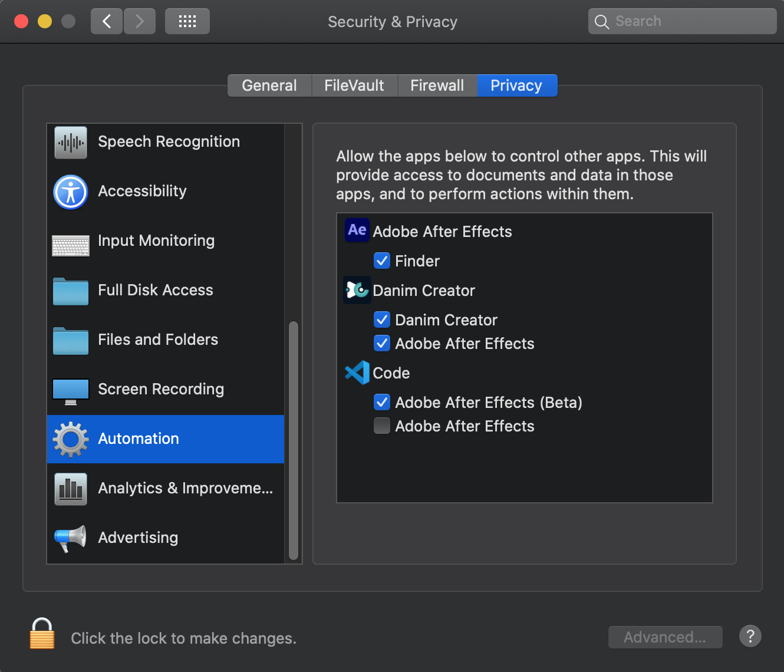This screenshot has width=784, height=672.
Task: Click the Danim Creator app heading text
Action: coord(424,290)
